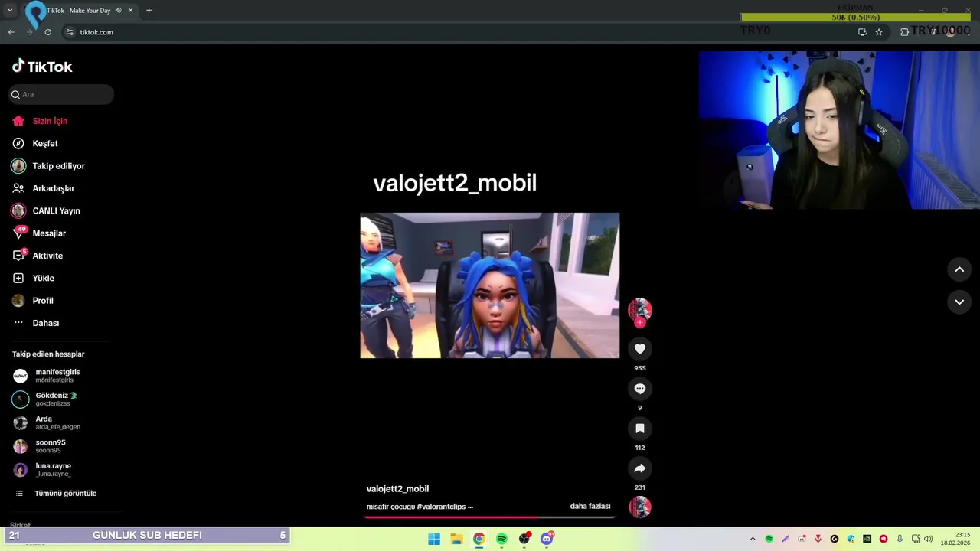
Task: Open Windows Start menu
Action: point(434,539)
